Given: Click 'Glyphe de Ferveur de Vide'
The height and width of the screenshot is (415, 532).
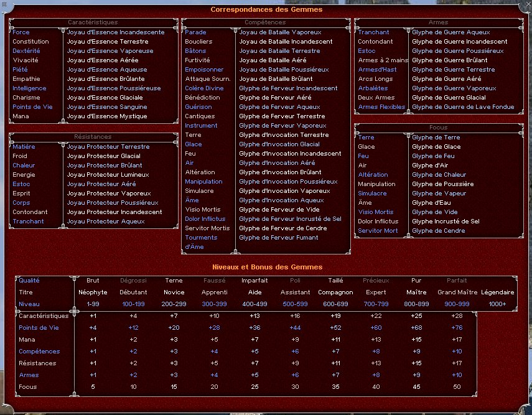Looking at the screenshot, I should coord(279,209).
